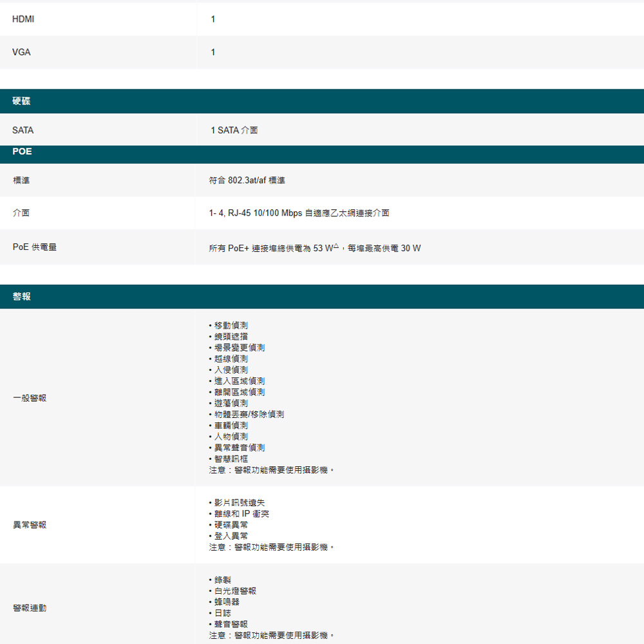Click the 'PoE 供電量' row label
644x644 pixels.
(35, 247)
